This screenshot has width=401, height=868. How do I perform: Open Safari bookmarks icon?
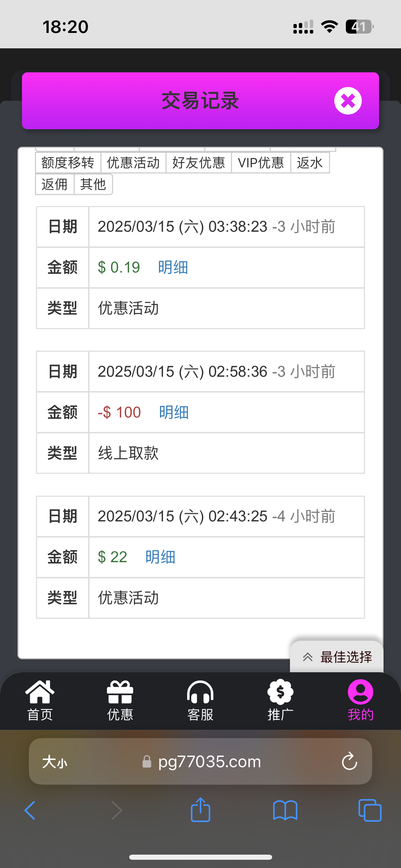coord(285,810)
